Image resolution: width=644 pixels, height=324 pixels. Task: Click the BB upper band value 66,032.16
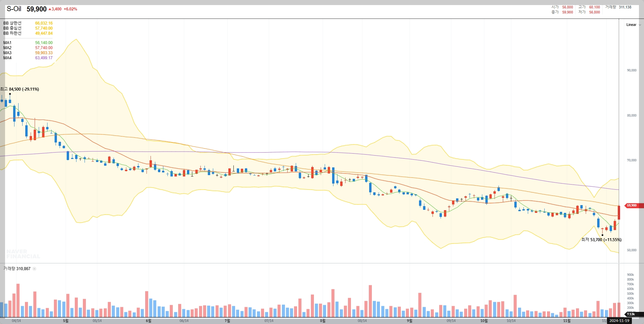point(44,23)
